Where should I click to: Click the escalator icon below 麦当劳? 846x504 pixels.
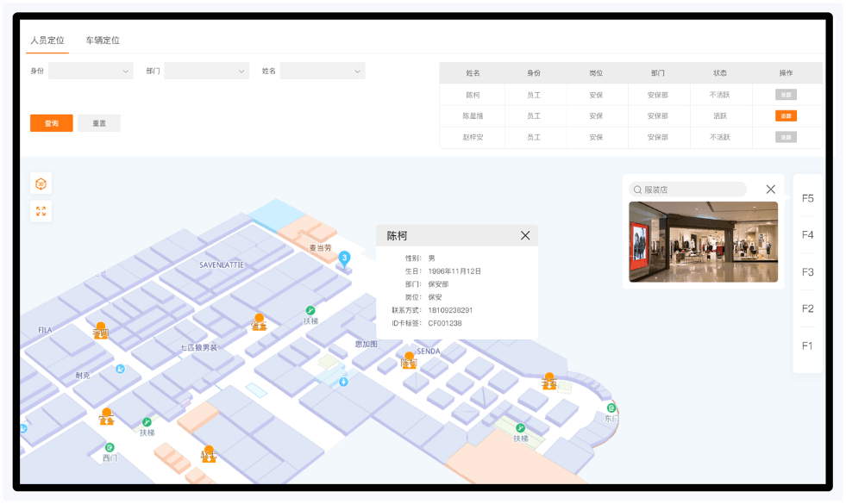[x=310, y=310]
